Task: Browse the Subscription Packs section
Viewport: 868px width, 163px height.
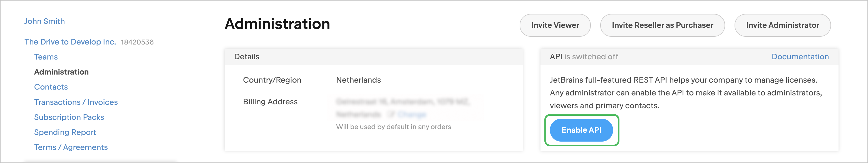Action: coord(69,117)
